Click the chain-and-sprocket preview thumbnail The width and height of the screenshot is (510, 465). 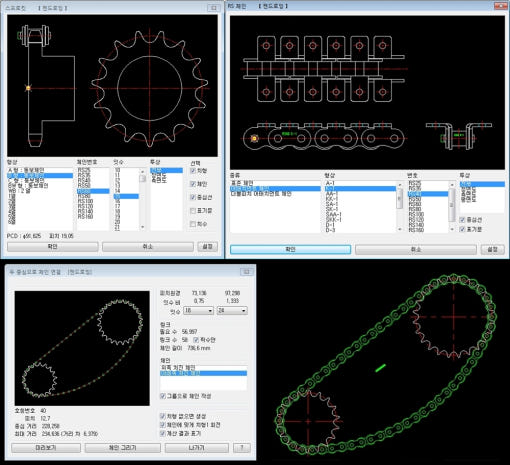coord(82,348)
